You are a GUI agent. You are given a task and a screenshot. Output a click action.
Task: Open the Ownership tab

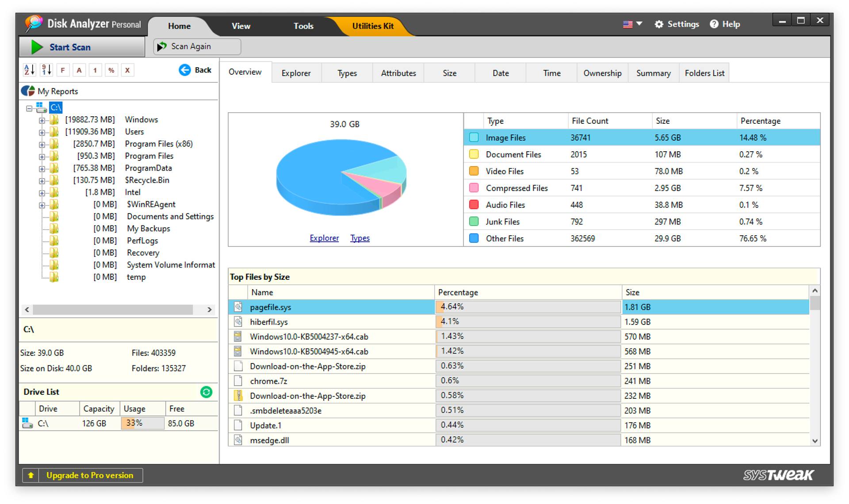[602, 73]
